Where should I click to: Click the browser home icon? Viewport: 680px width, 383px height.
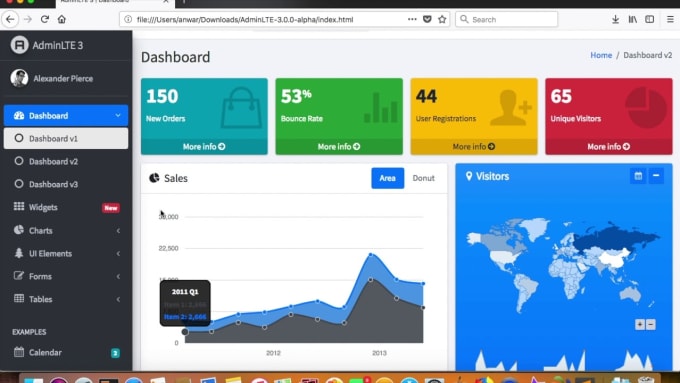(x=62, y=19)
